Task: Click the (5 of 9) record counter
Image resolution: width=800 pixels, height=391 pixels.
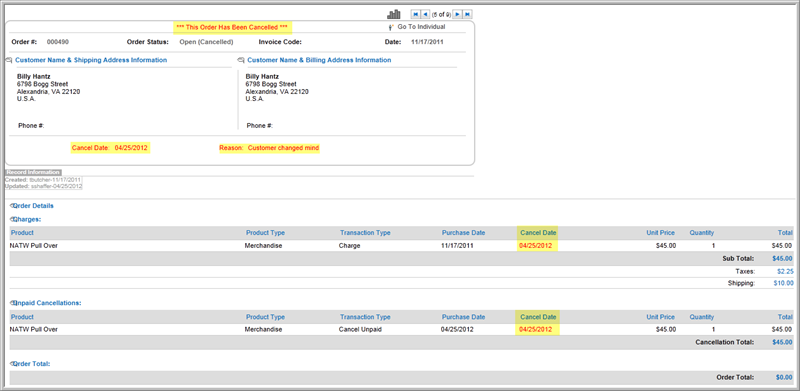Action: pos(441,15)
